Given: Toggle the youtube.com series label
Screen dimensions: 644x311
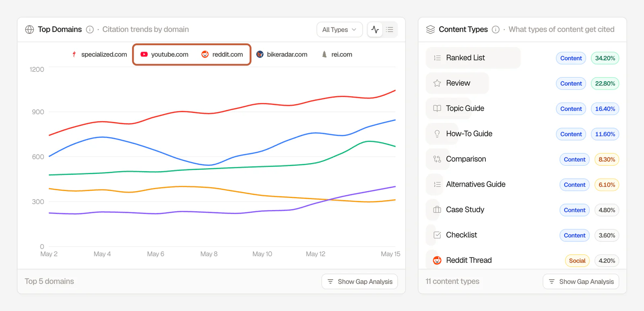Looking at the screenshot, I should [x=169, y=54].
